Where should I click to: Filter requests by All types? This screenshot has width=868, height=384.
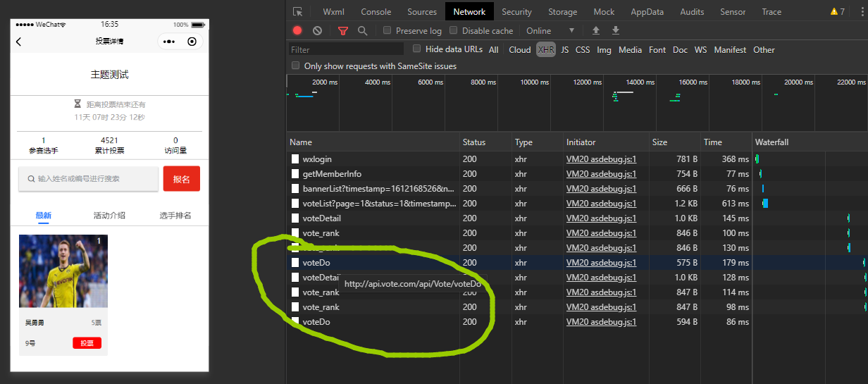click(493, 49)
